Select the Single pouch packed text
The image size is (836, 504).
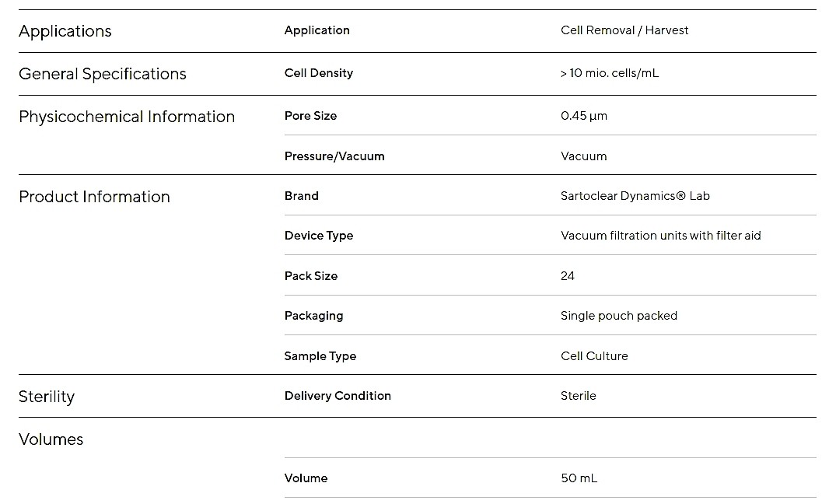click(619, 316)
